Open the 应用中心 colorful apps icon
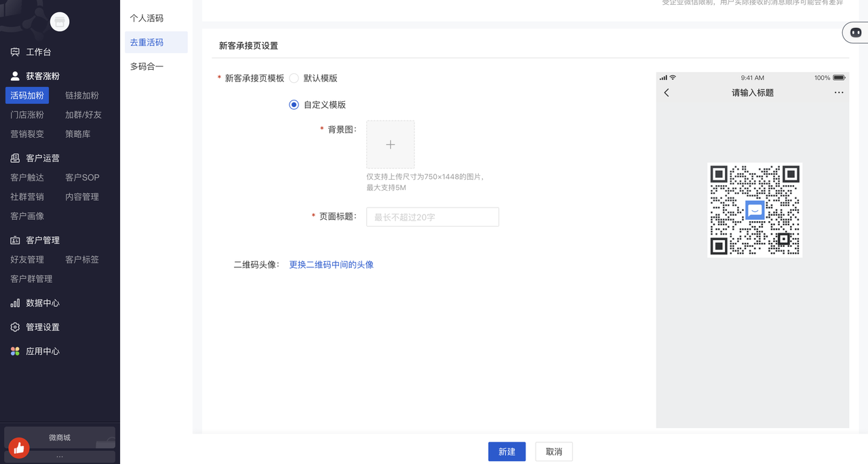 click(15, 351)
